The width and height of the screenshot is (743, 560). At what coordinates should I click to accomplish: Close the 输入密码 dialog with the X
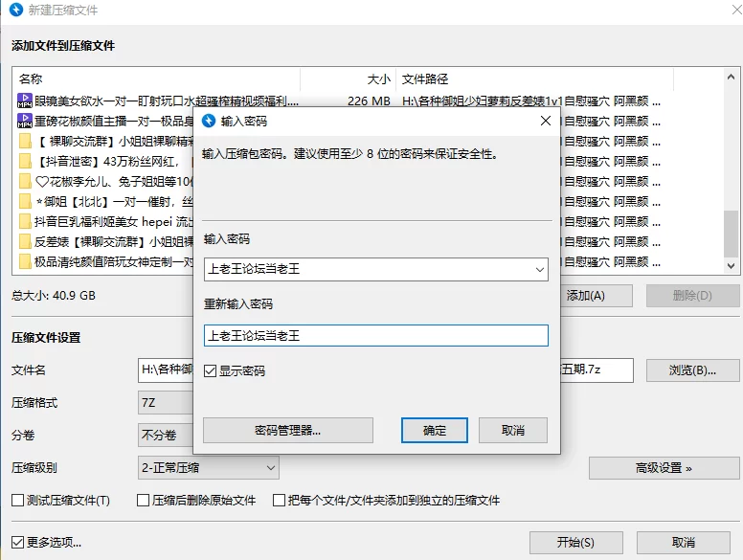545,122
